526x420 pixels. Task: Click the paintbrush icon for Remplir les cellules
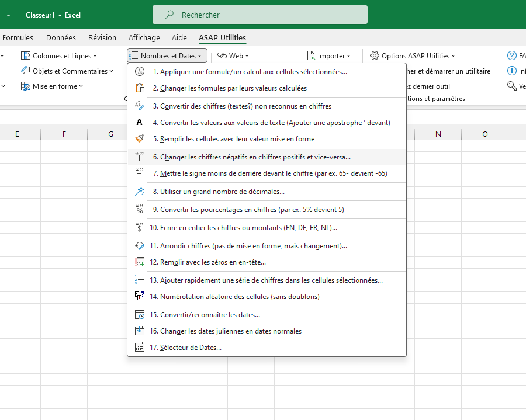pos(140,138)
